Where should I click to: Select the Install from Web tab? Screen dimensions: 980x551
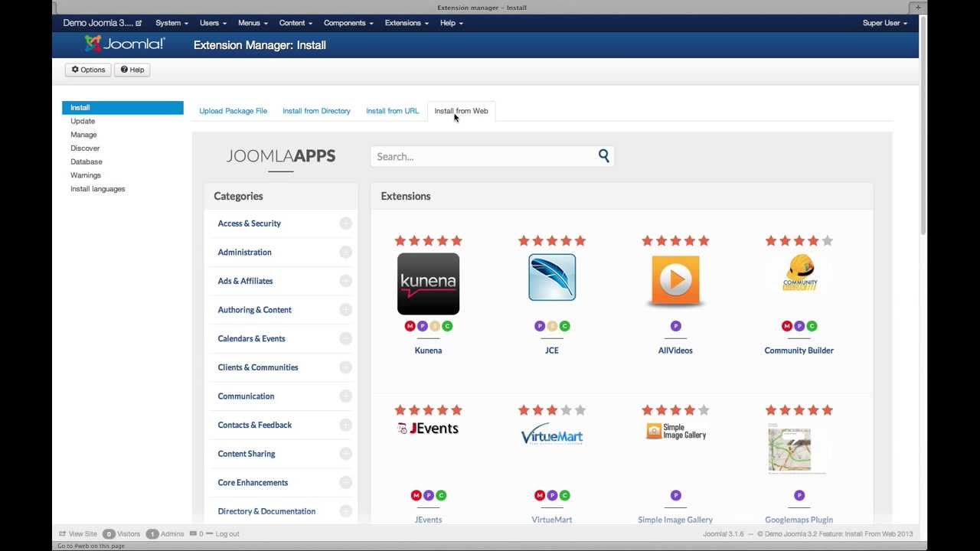tap(461, 111)
